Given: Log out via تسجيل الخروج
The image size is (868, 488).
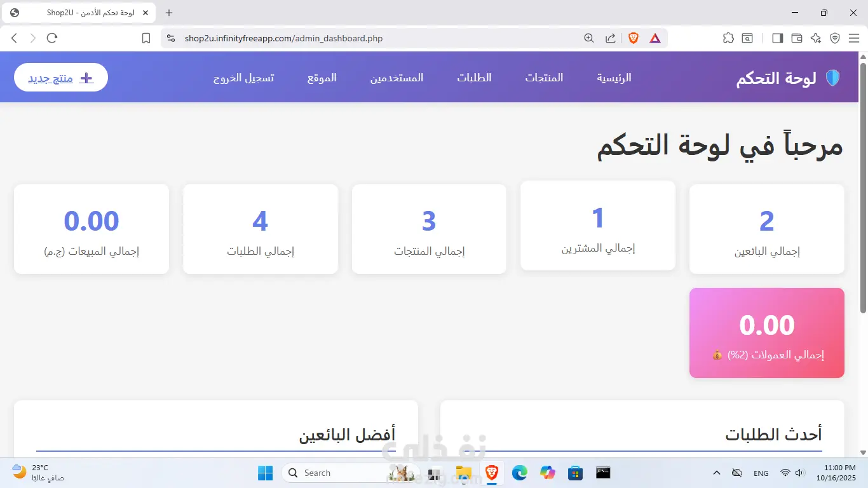Looking at the screenshot, I should click(243, 78).
